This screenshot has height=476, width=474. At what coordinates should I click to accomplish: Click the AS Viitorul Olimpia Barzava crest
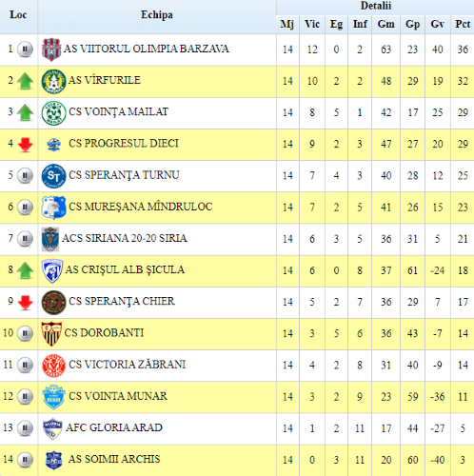(51, 50)
